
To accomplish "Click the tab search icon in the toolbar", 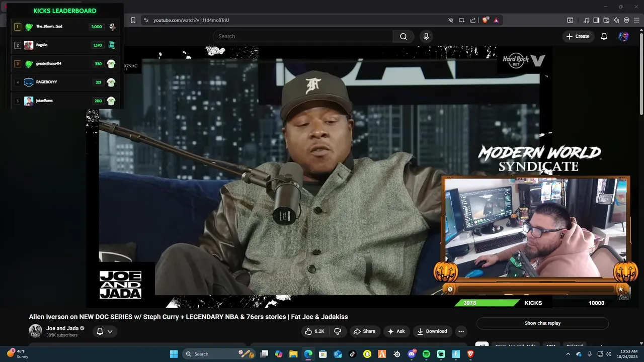I will pyautogui.click(x=570, y=20).
